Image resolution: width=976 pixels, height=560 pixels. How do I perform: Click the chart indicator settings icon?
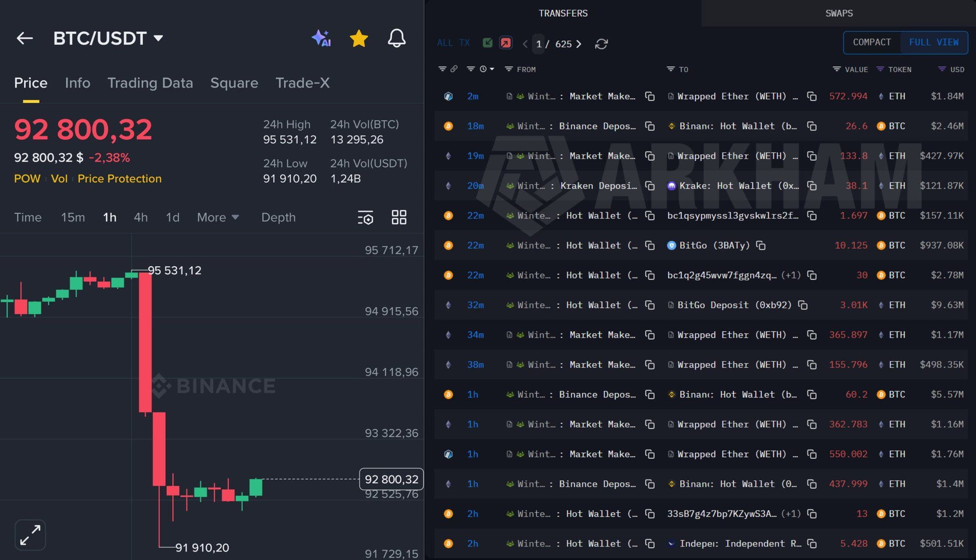[366, 218]
